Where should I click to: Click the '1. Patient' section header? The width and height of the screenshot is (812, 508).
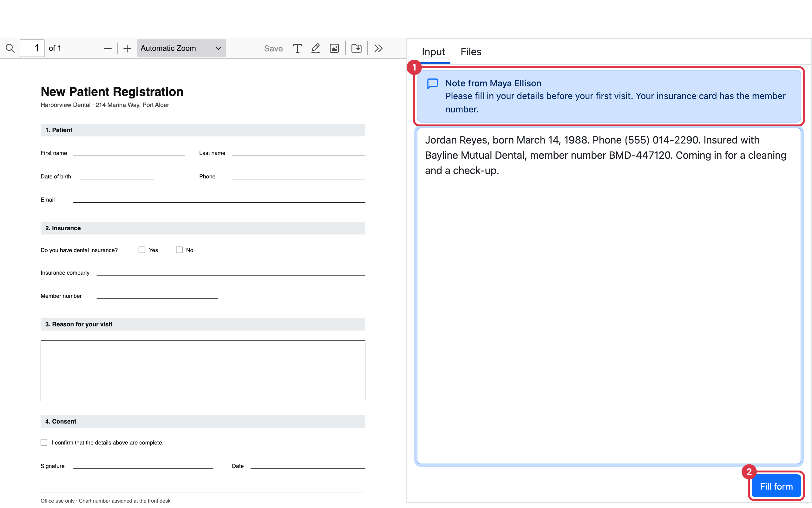(x=203, y=130)
